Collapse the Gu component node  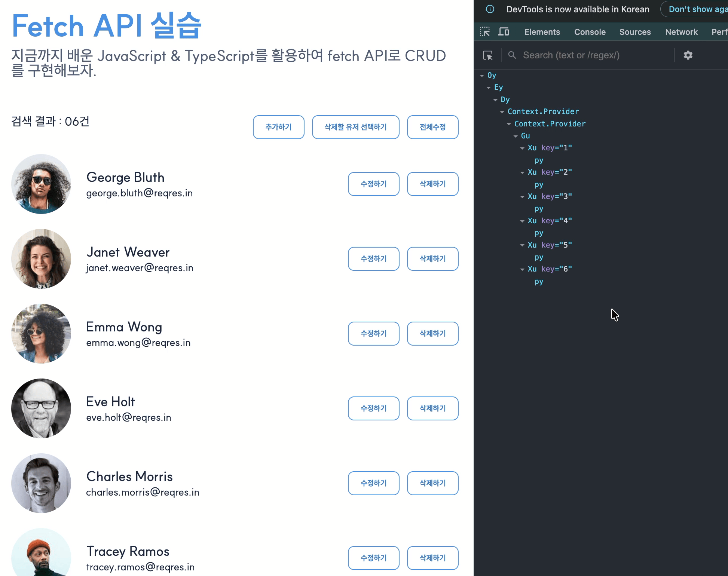tap(516, 136)
